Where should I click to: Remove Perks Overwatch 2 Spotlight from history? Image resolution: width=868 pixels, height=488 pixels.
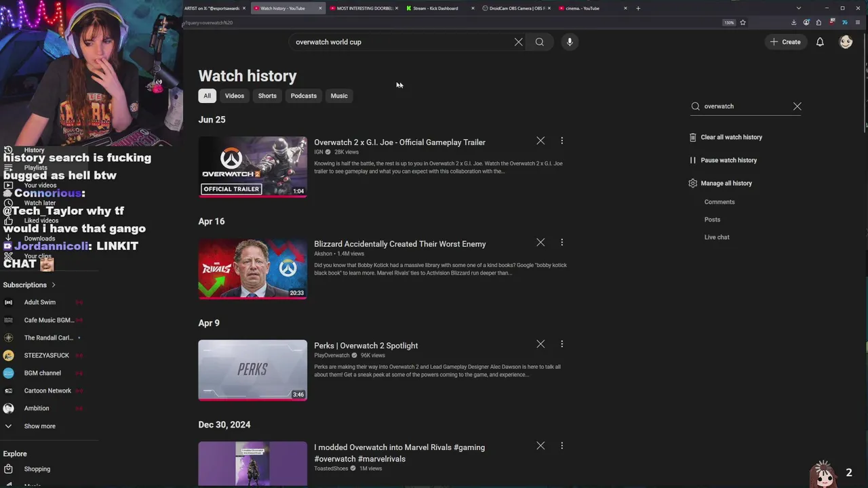(540, 344)
